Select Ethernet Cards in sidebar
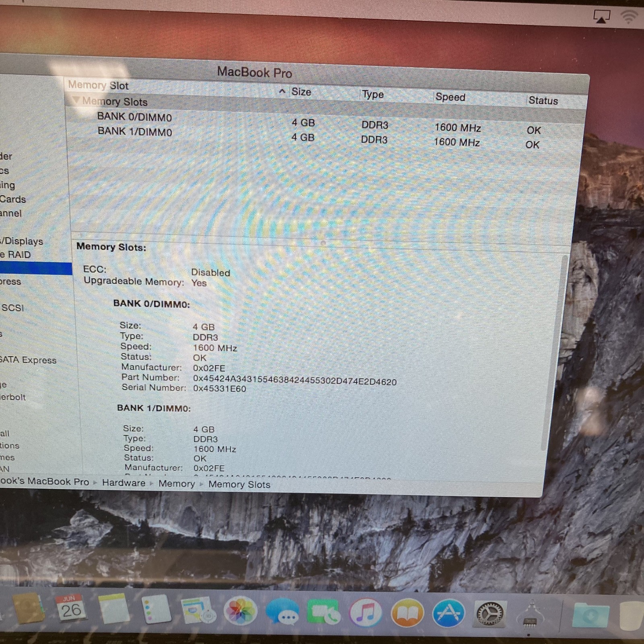644x644 pixels. [x=13, y=199]
